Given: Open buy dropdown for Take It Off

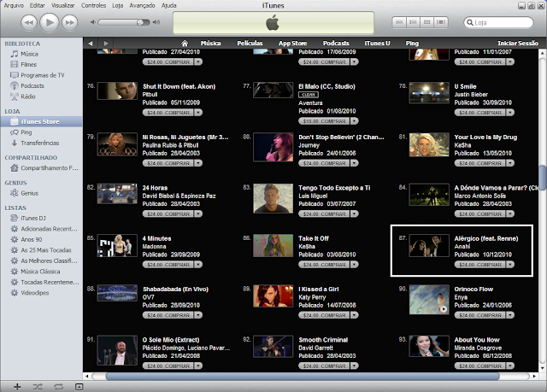Looking at the screenshot, I should coord(354,265).
